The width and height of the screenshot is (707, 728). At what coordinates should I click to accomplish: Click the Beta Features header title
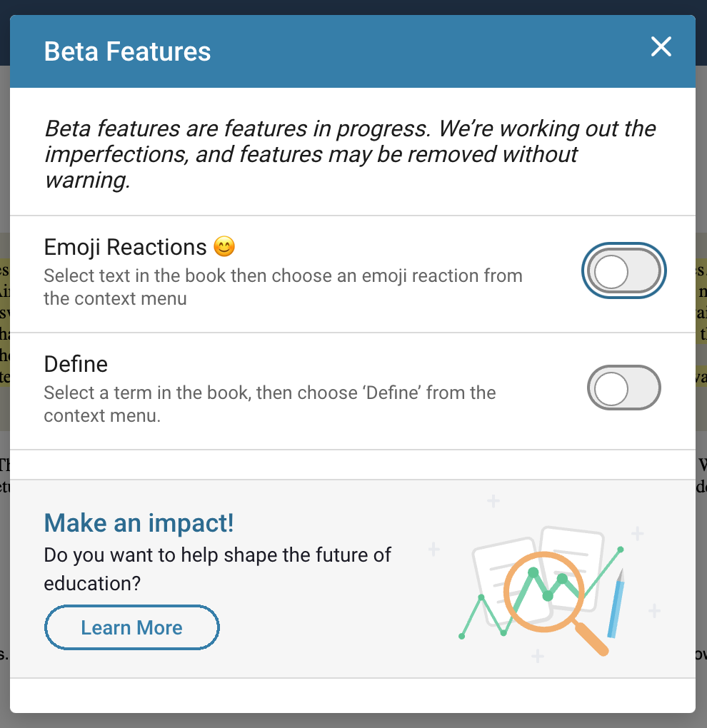coord(127,51)
